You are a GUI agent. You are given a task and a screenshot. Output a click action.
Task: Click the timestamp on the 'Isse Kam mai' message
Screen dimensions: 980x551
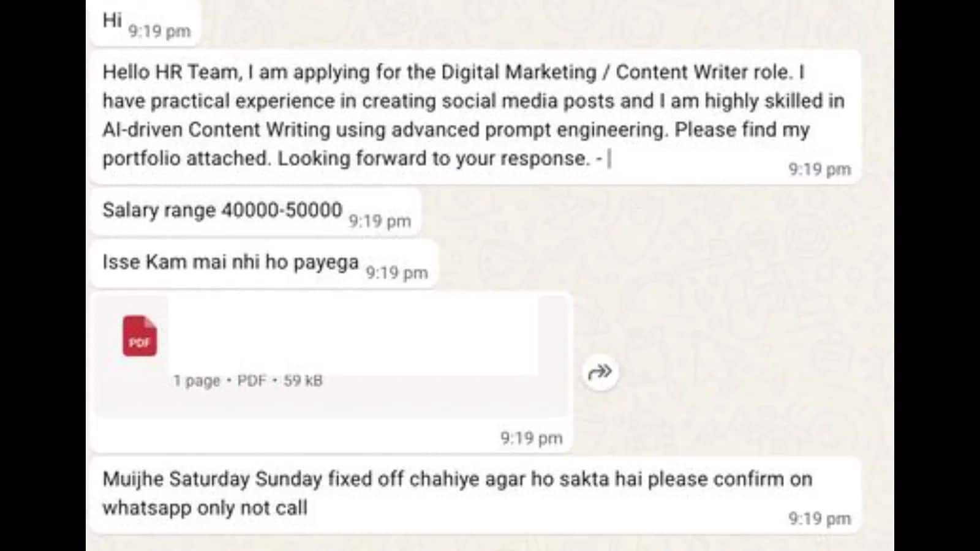coord(397,272)
